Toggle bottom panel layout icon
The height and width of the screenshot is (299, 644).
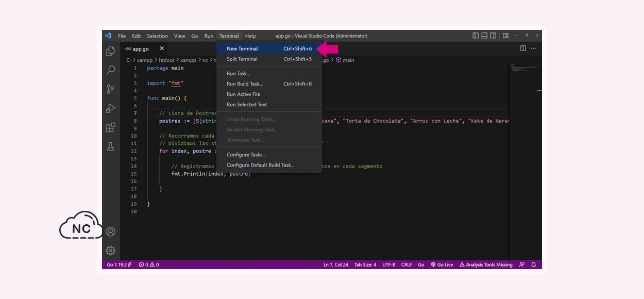[x=484, y=36]
